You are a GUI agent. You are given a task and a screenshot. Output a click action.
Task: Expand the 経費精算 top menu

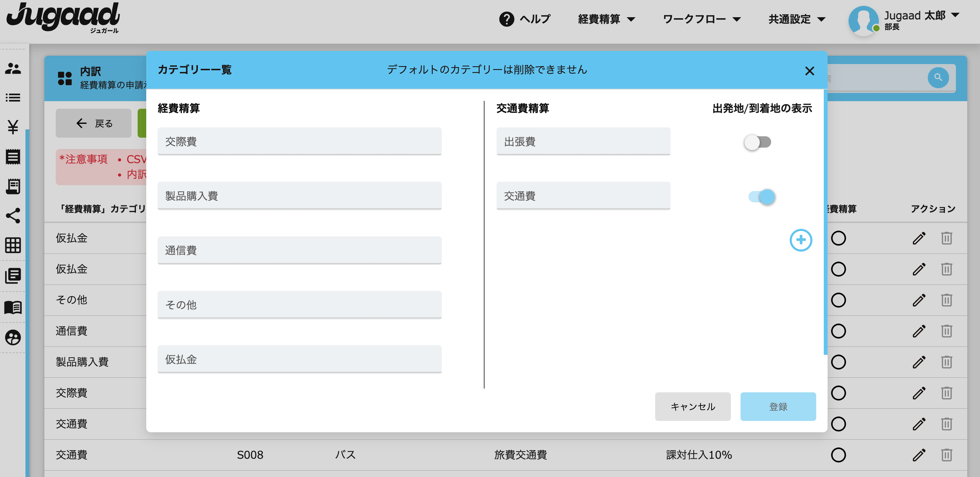tap(606, 19)
